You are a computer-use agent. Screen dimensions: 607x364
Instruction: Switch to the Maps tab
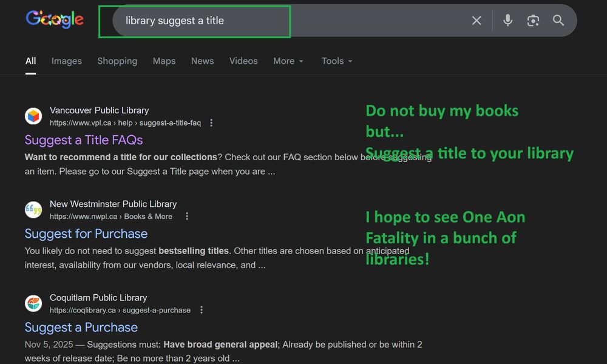pos(164,61)
